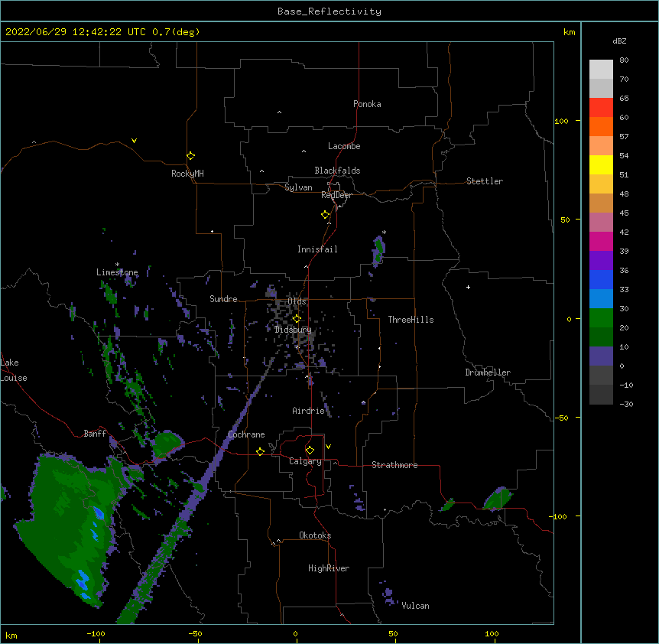
Task: Click the Drumheller city label
Action: point(488,372)
